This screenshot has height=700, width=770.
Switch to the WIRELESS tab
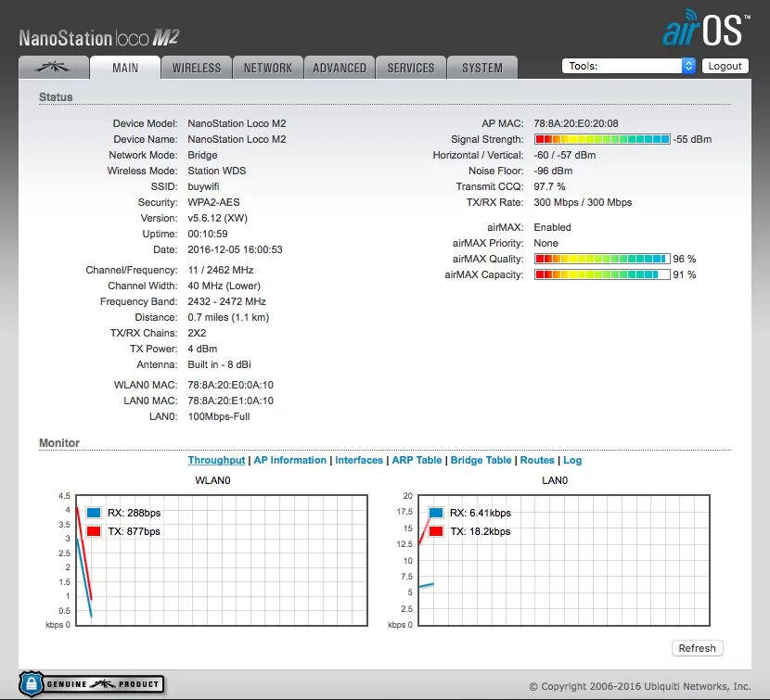point(196,67)
